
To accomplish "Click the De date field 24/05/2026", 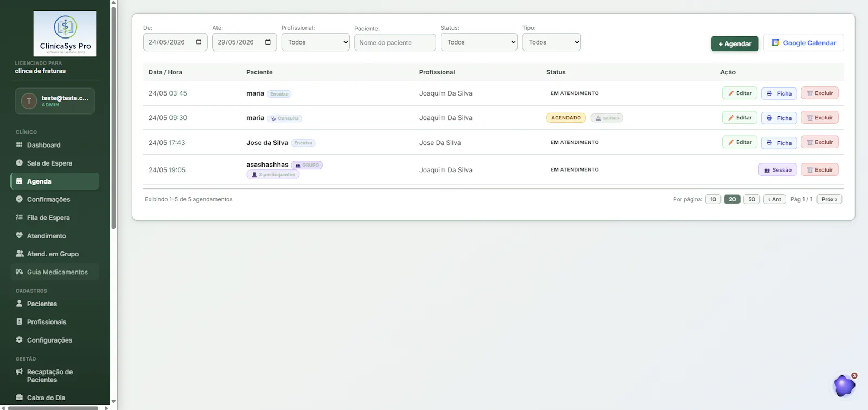I will tap(175, 42).
